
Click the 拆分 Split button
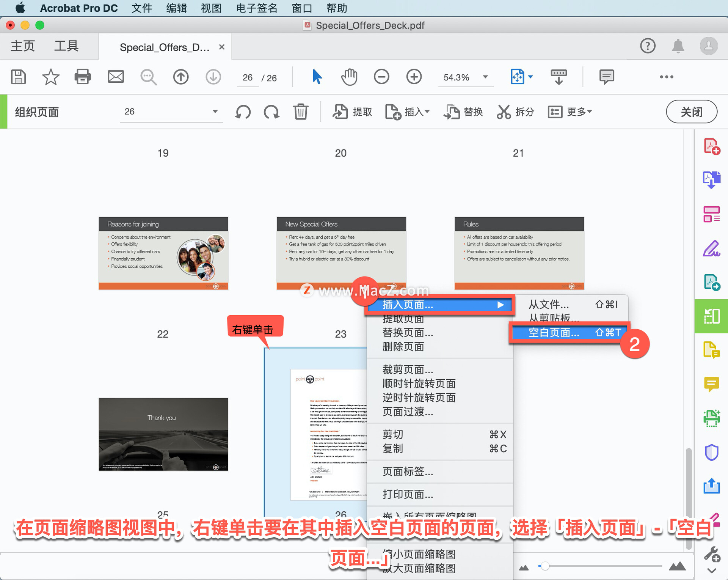click(516, 112)
